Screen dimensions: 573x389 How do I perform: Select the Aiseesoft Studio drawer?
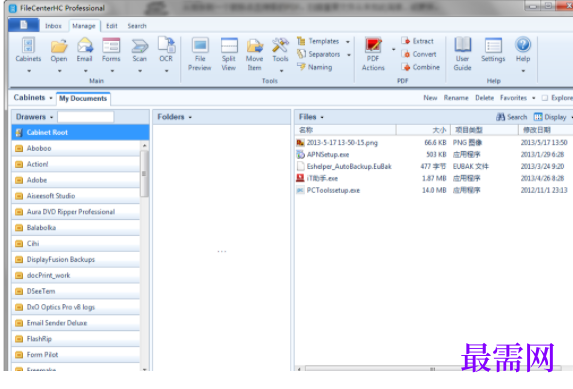coord(76,196)
